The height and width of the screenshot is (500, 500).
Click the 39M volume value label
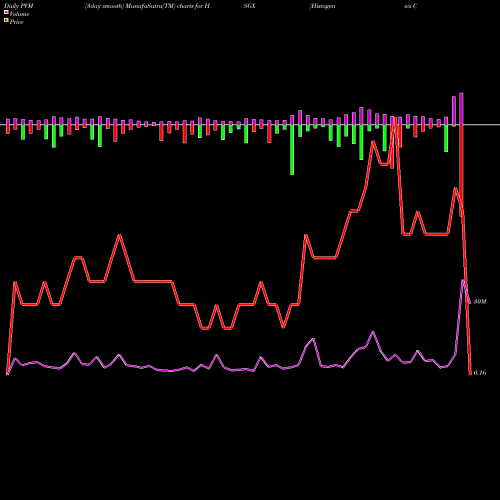click(x=480, y=302)
